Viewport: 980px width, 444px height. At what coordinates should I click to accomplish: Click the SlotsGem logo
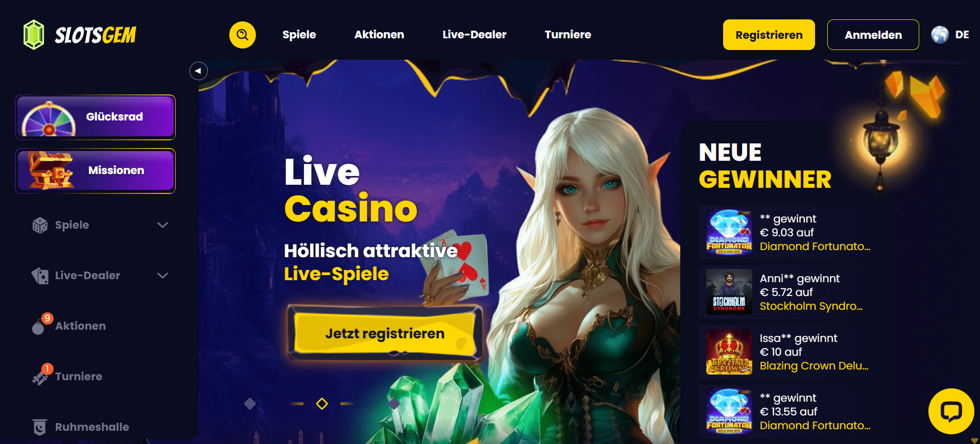click(x=80, y=35)
